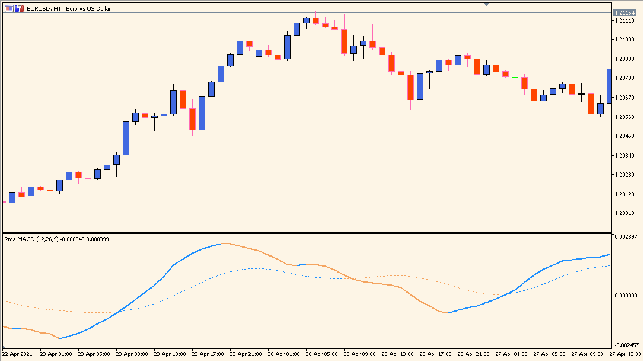The width and height of the screenshot is (644, 362).
Task: Click the 27 Apr 09:00 time label
Action: [587, 354]
